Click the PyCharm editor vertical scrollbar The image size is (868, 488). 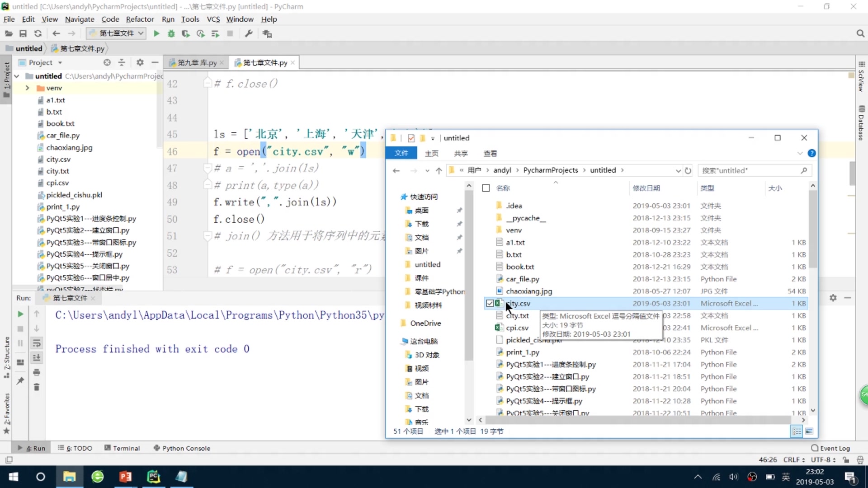(x=852, y=174)
